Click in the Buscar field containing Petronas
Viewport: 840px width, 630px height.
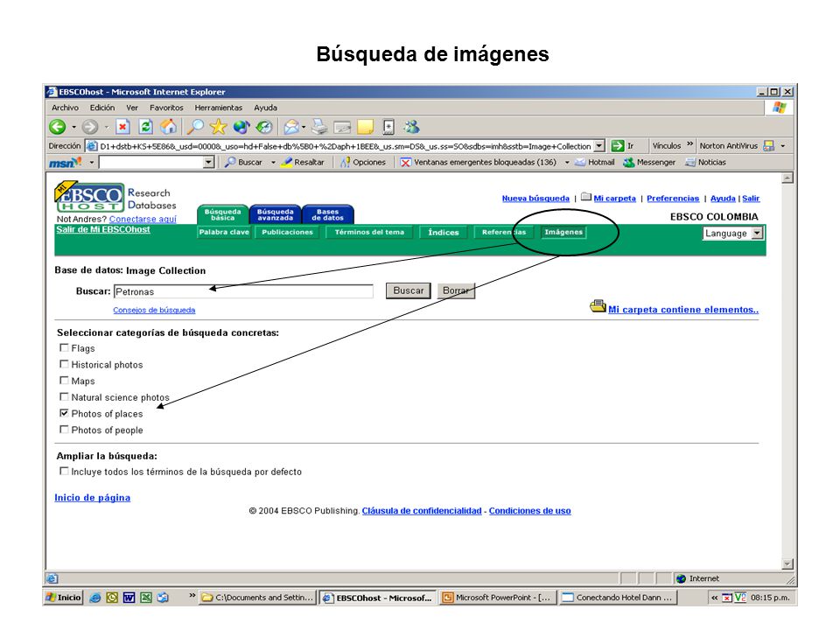tap(244, 291)
